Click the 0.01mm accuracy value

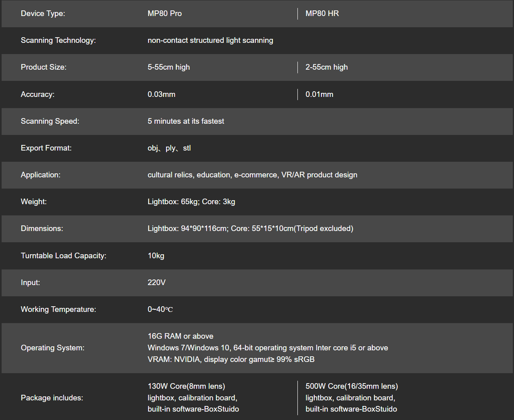point(319,94)
